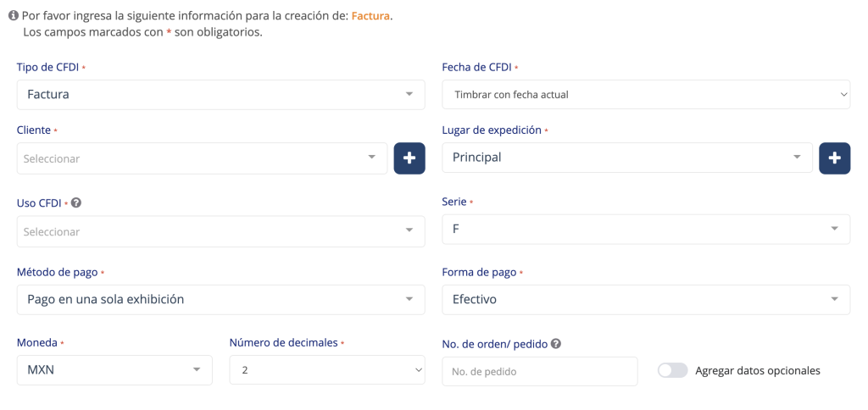Click help icon beside No. de orden/pedido

(556, 344)
